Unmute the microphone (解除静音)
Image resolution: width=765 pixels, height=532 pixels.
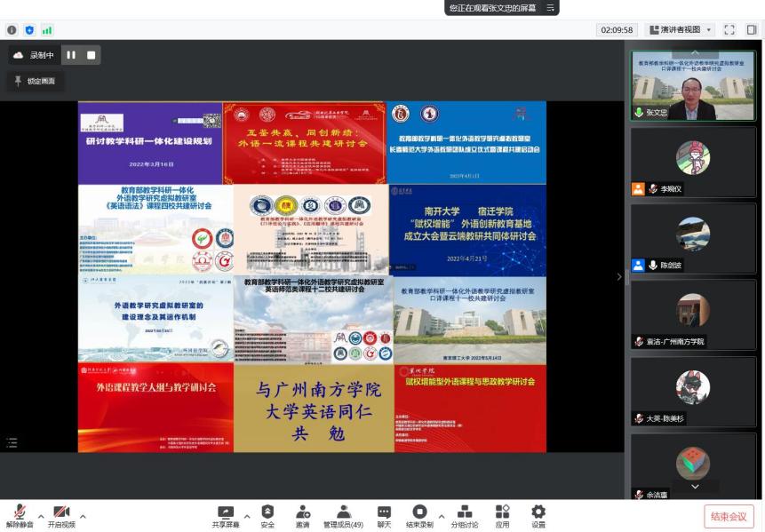(20, 513)
